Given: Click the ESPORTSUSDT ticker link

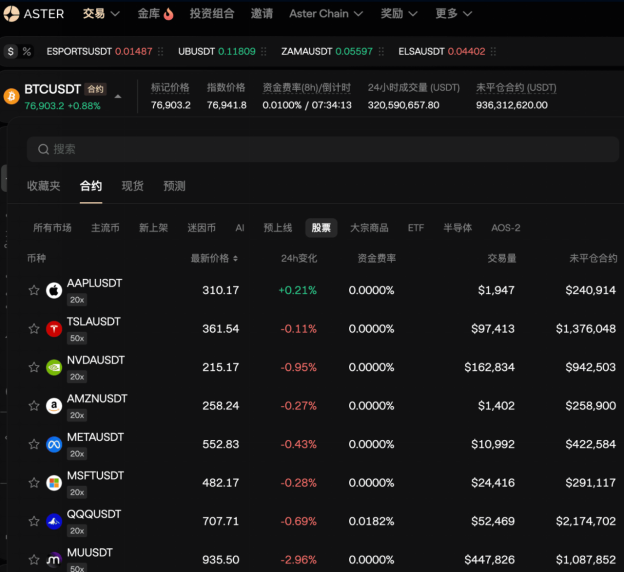Looking at the screenshot, I should click(x=99, y=51).
